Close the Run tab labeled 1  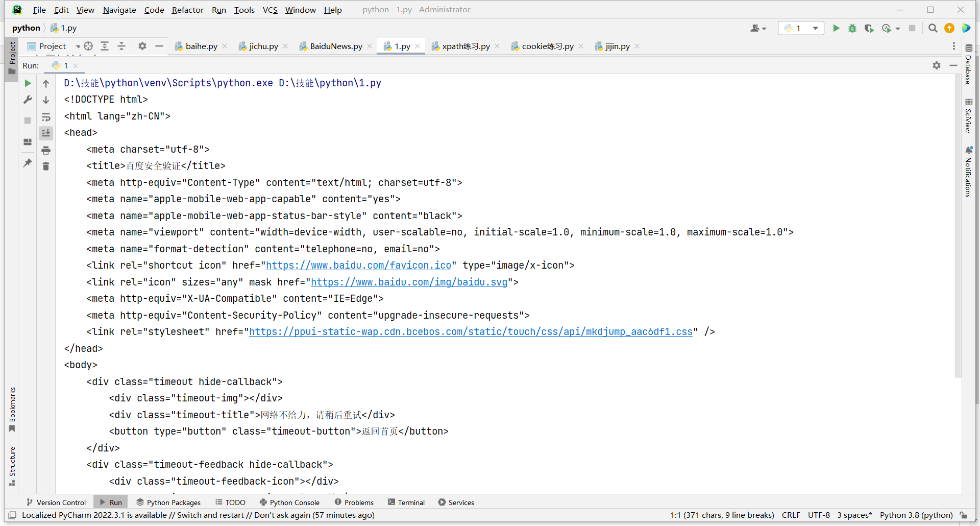pyautogui.click(x=76, y=65)
